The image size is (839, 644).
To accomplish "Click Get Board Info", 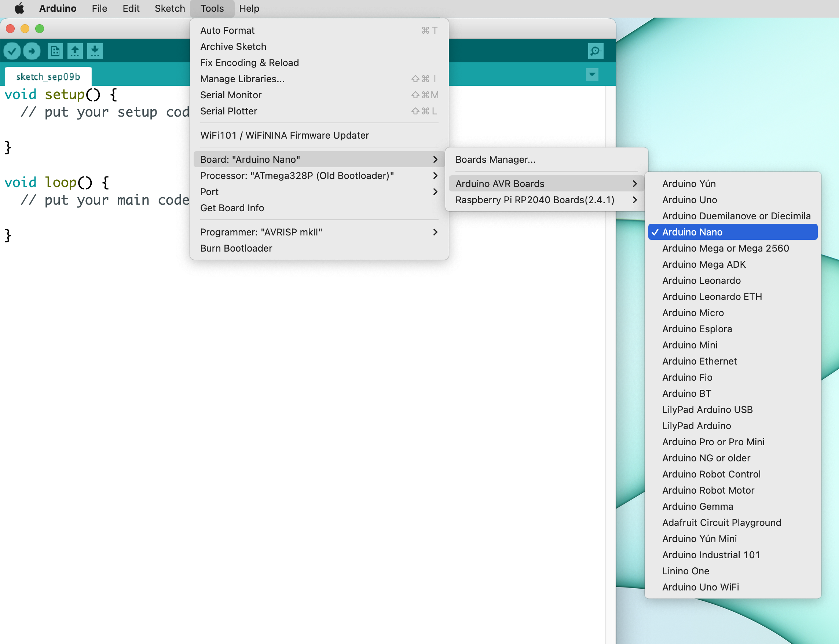I will (319, 208).
